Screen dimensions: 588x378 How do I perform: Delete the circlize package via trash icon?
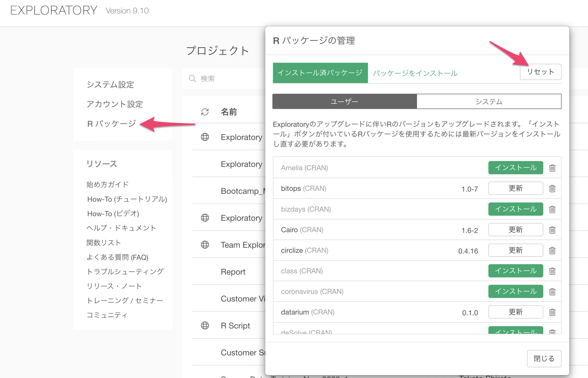(552, 250)
